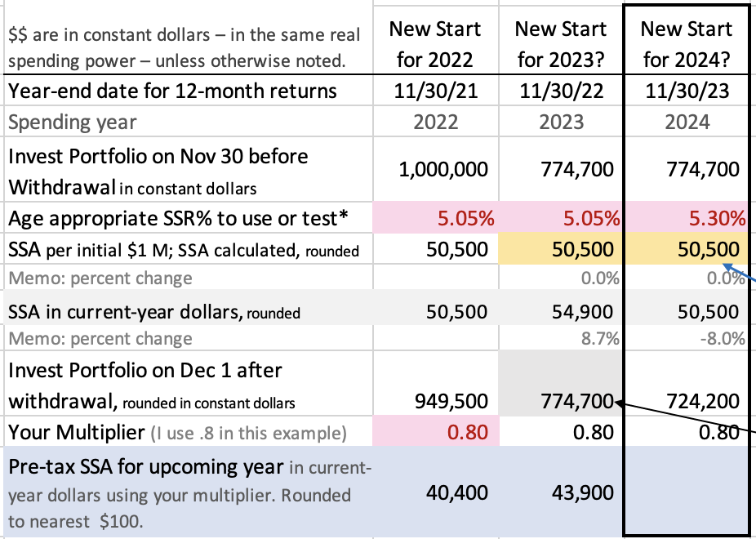Screen dimensions: 756x539
Task: Select the empty 2024 pre-tax SSA cell
Action: (687, 492)
